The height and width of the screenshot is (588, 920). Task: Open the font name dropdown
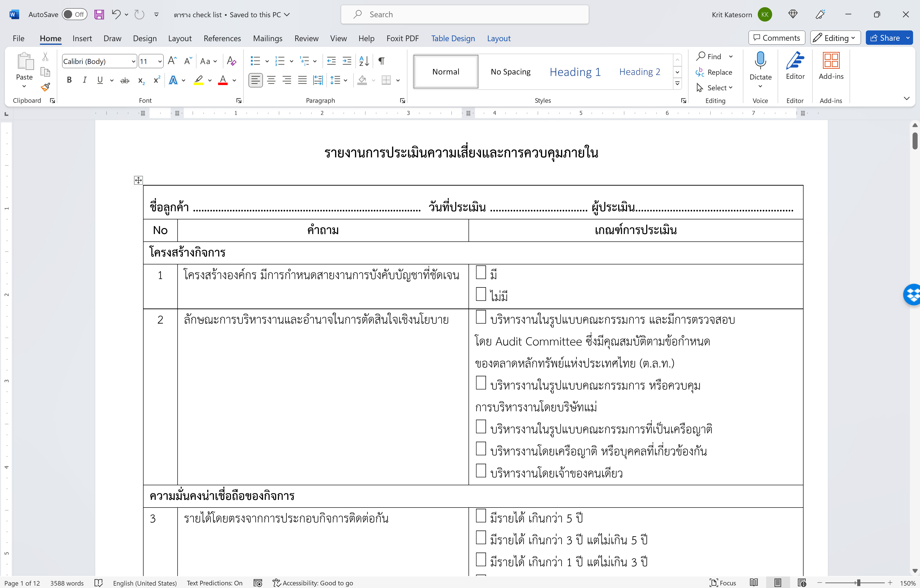click(133, 61)
